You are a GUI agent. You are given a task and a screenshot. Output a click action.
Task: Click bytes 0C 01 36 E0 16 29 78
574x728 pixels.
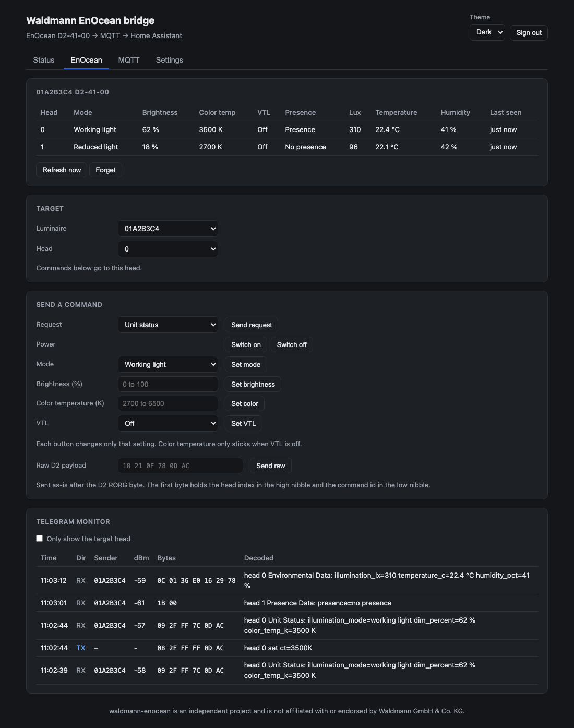196,580
